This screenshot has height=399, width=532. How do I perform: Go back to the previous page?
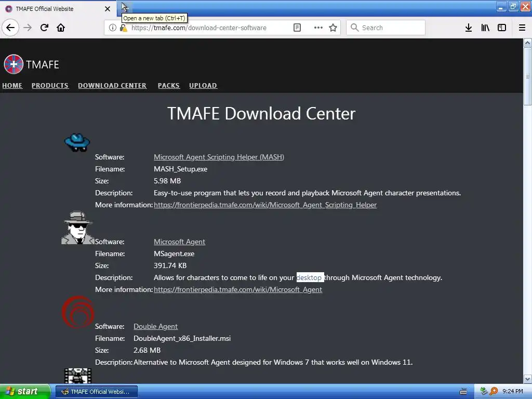point(10,28)
